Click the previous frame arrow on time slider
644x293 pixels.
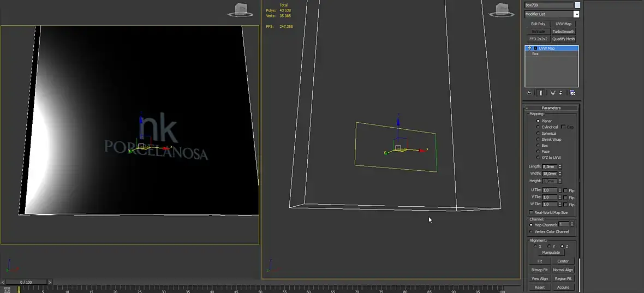[3, 282]
